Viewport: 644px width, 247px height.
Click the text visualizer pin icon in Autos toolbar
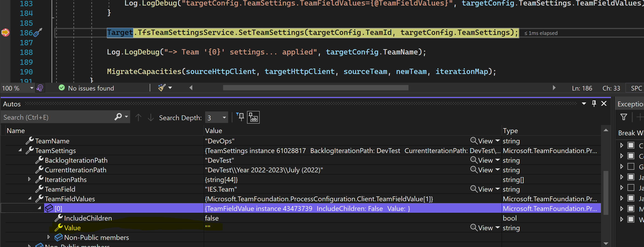pyautogui.click(x=253, y=117)
